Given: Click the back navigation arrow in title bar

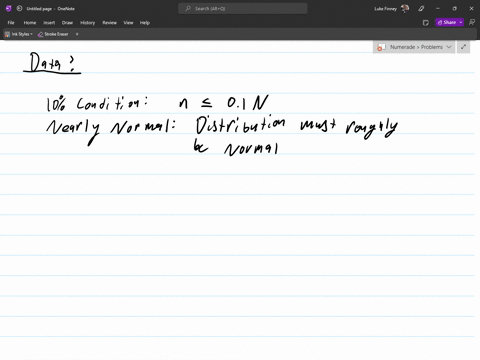Looking at the screenshot, I should tap(19, 9).
